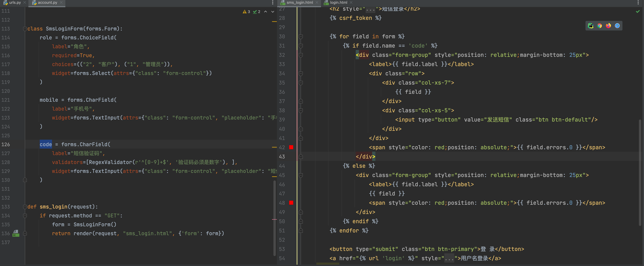Collapse the SmsLoginForm class fold marker
Screen dimensions: 644x266
[25, 29]
